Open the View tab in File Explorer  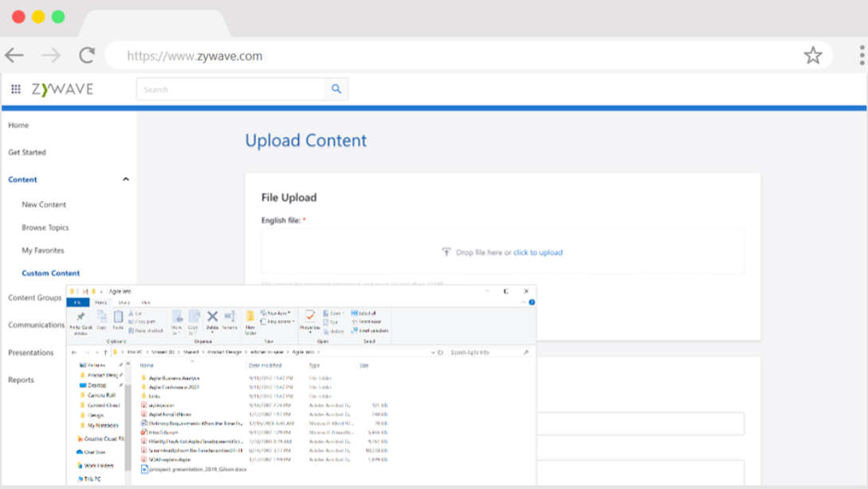pyautogui.click(x=146, y=302)
